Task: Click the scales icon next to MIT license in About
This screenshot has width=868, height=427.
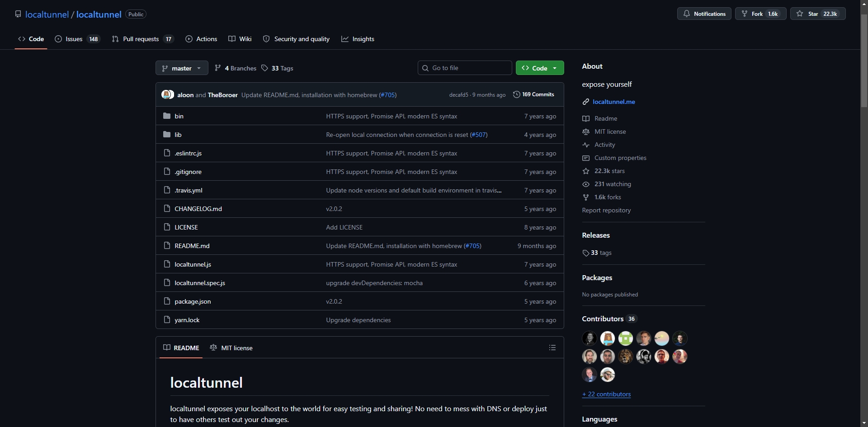Action: pos(586,131)
